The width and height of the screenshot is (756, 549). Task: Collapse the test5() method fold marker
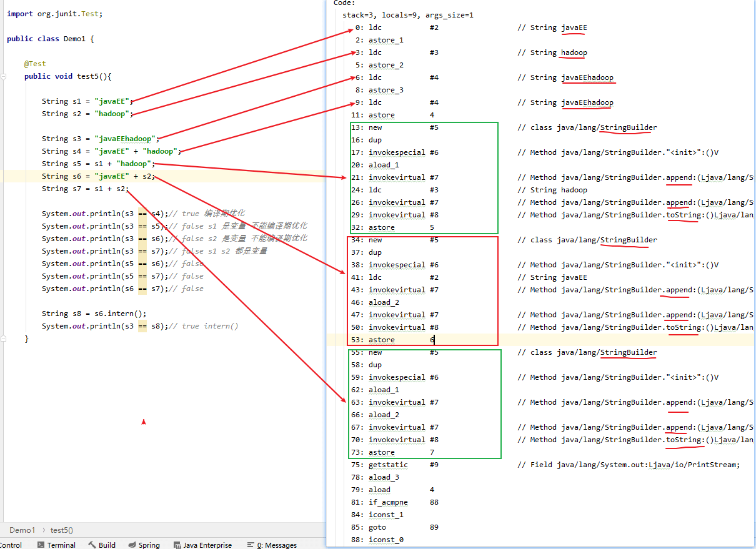pyautogui.click(x=4, y=76)
